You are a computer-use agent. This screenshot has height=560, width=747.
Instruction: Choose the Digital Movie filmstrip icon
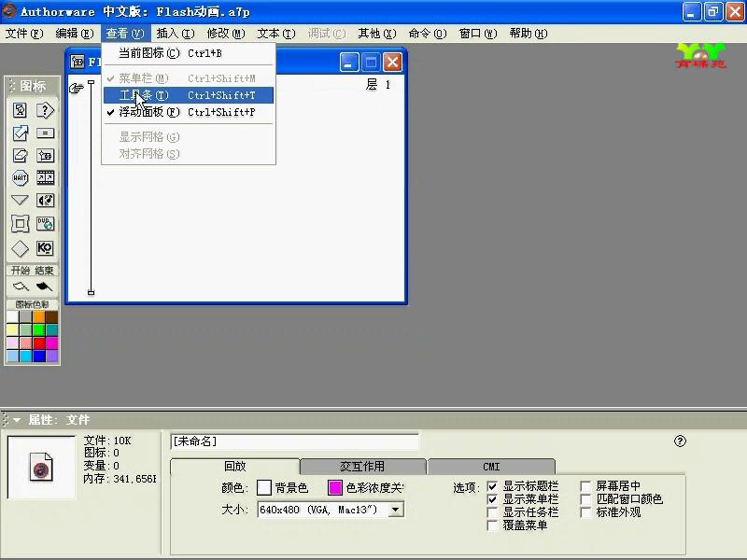45,178
